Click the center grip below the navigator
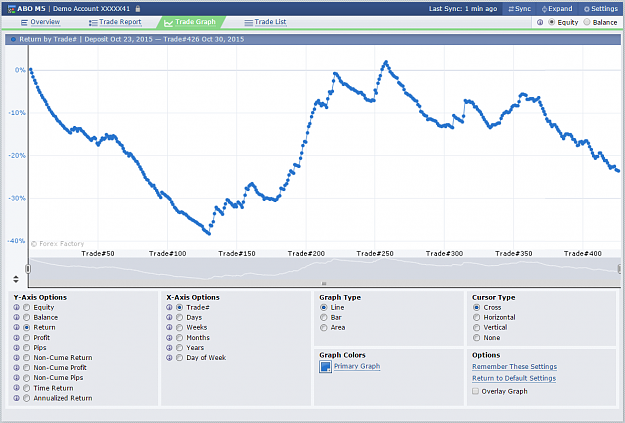Image resolution: width=625 pixels, height=423 pixels. tap(324, 283)
